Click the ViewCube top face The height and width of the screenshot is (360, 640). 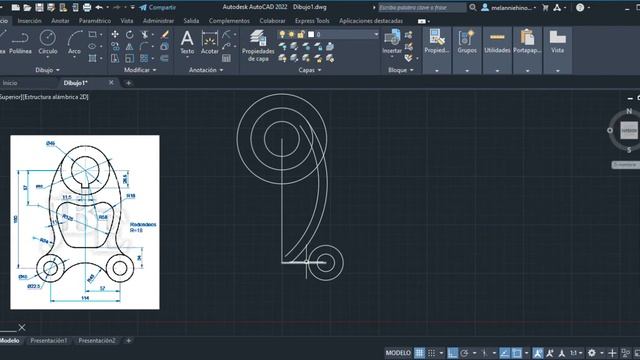click(629, 131)
